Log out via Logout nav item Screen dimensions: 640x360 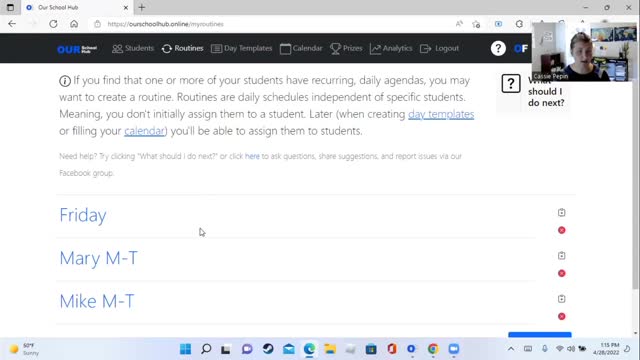tap(440, 48)
